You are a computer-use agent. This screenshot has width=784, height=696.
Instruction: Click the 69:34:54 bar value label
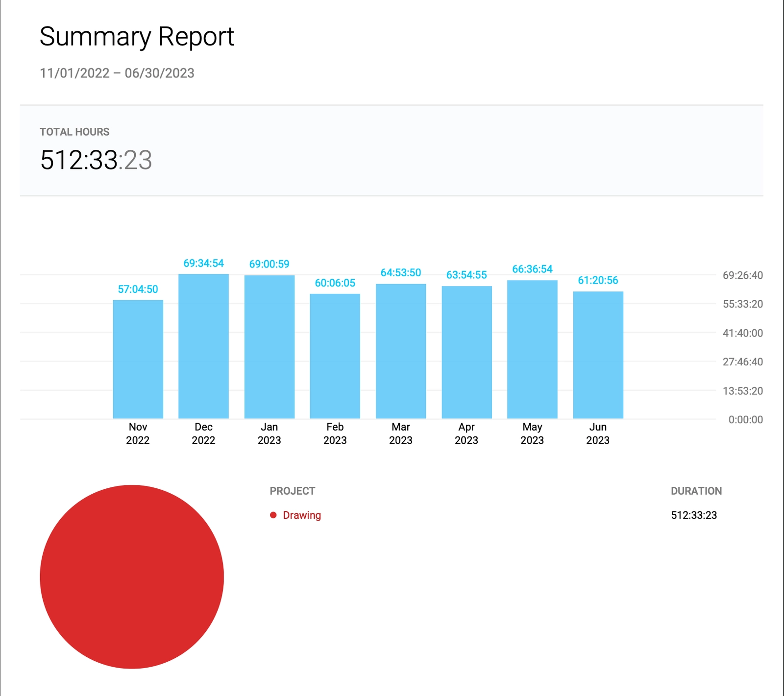[203, 263]
